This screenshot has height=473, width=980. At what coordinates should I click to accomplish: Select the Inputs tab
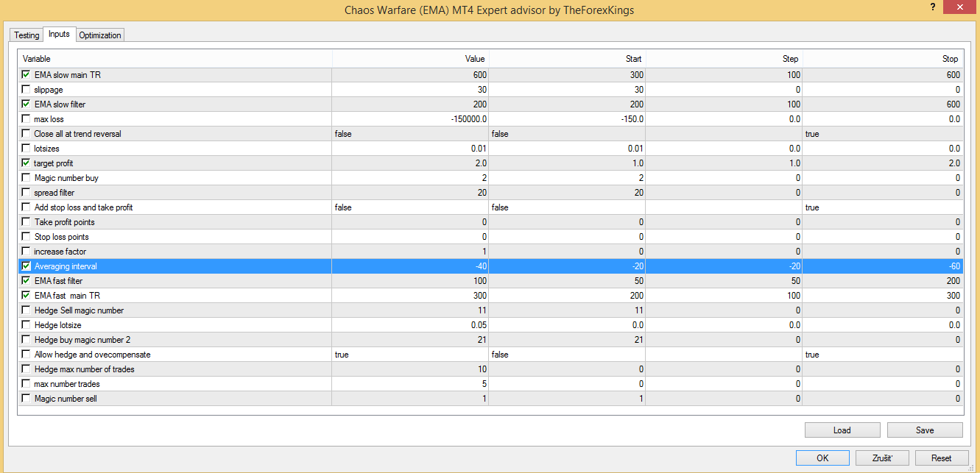59,34
